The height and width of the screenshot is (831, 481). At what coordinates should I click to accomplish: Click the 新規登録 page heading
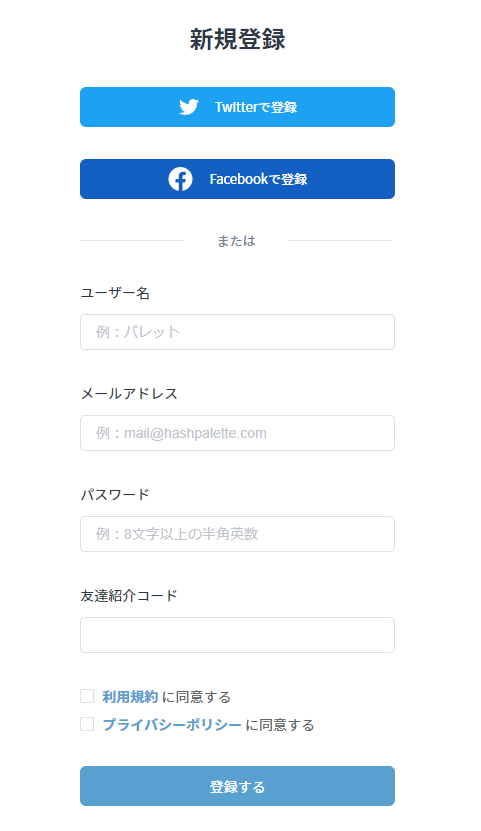[237, 40]
